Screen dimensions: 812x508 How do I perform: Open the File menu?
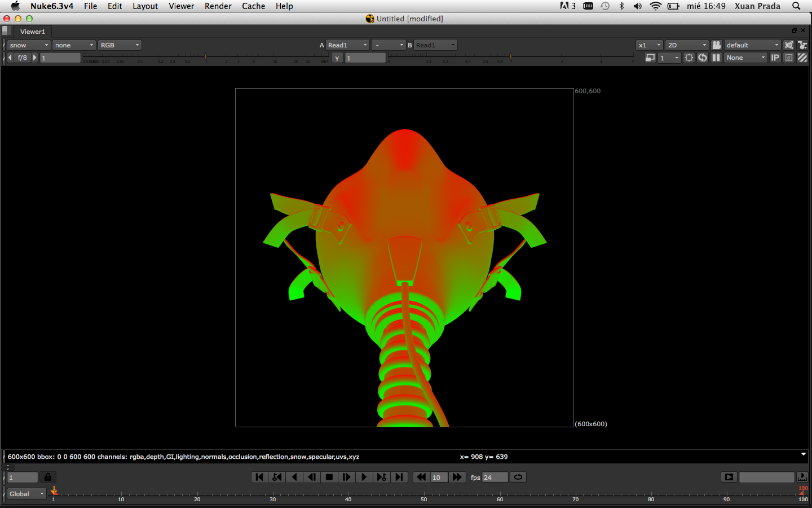[x=90, y=6]
